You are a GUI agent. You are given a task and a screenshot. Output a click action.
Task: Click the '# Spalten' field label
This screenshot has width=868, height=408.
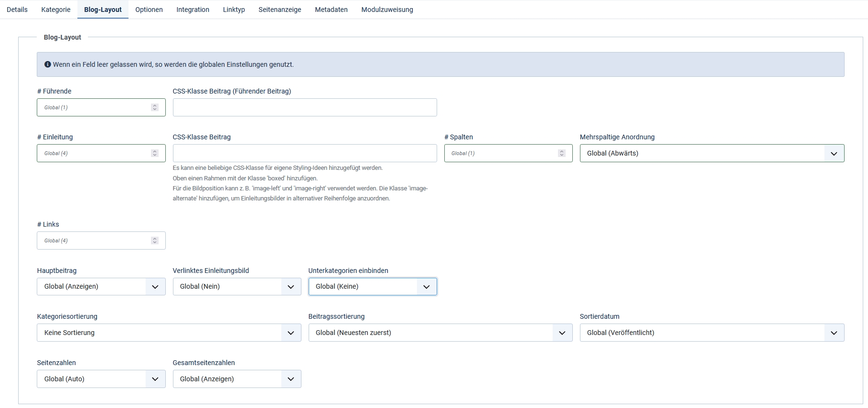pyautogui.click(x=459, y=137)
